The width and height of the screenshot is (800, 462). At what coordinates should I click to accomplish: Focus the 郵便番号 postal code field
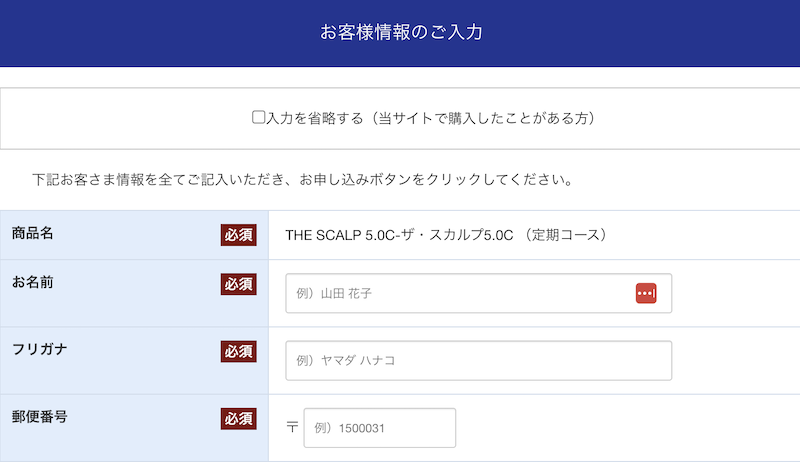click(379, 428)
